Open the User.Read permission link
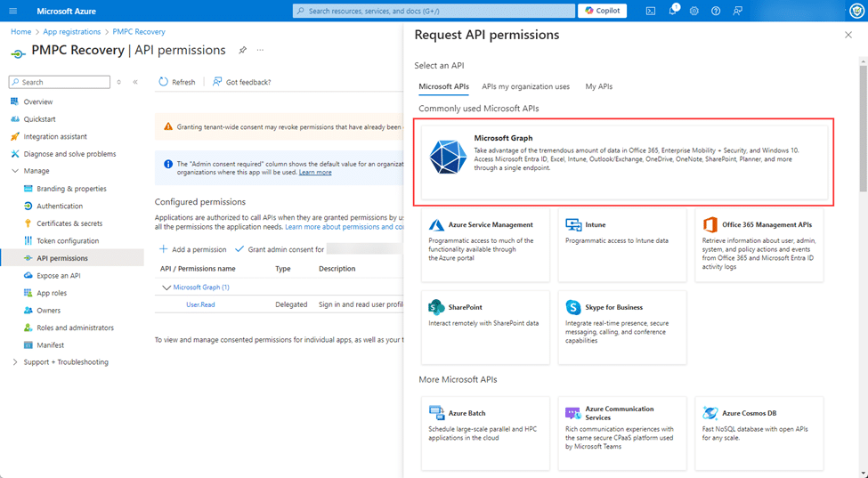 (199, 304)
